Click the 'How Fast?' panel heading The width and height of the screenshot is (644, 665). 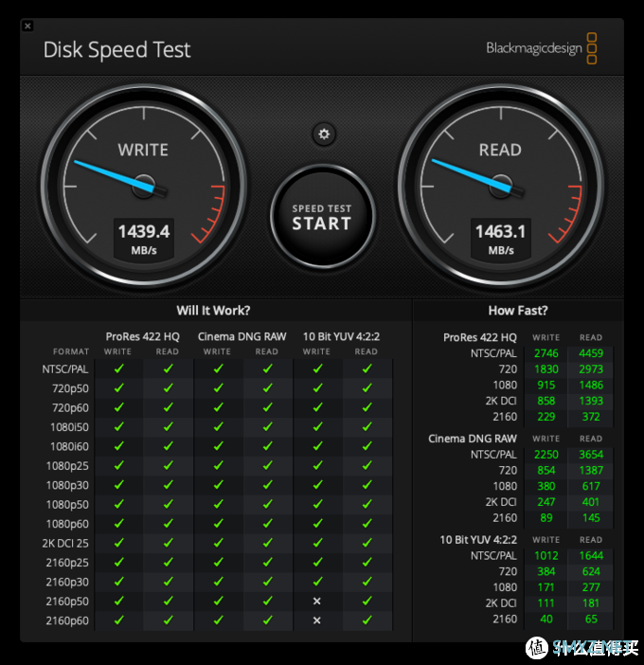[518, 311]
